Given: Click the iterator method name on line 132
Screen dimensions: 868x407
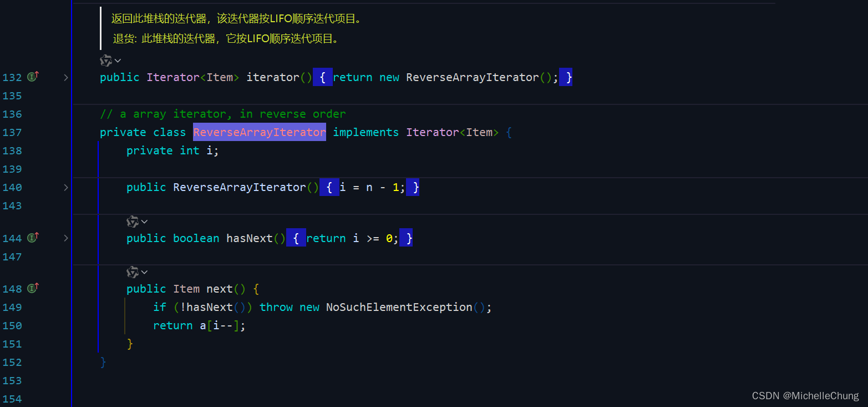Looking at the screenshot, I should [273, 77].
